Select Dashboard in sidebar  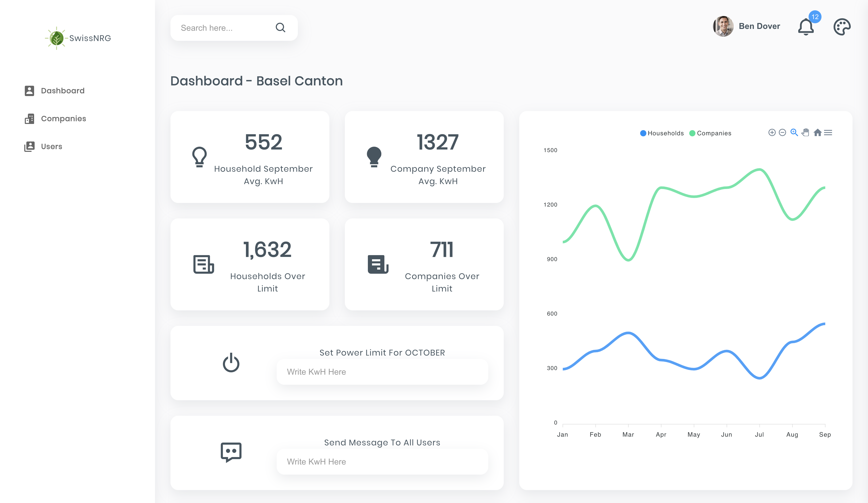[62, 91]
